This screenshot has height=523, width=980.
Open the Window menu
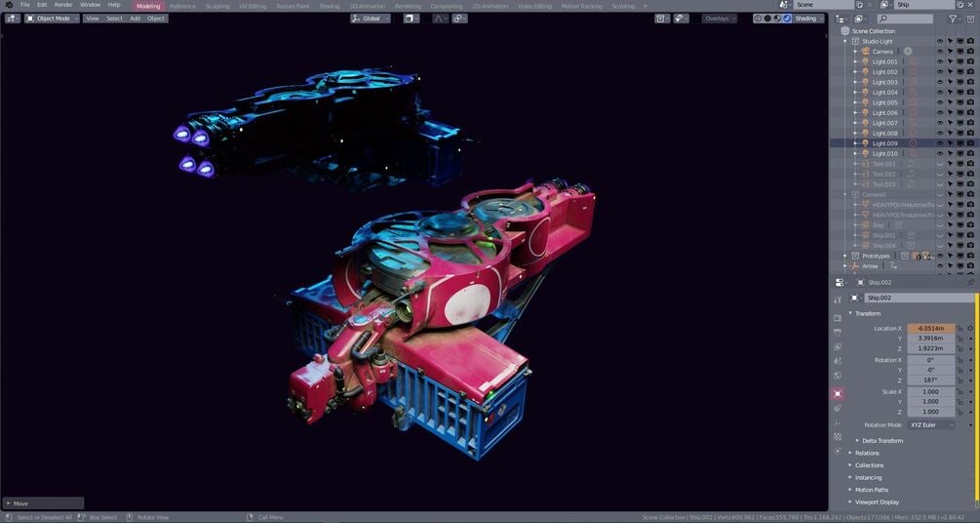[x=90, y=5]
